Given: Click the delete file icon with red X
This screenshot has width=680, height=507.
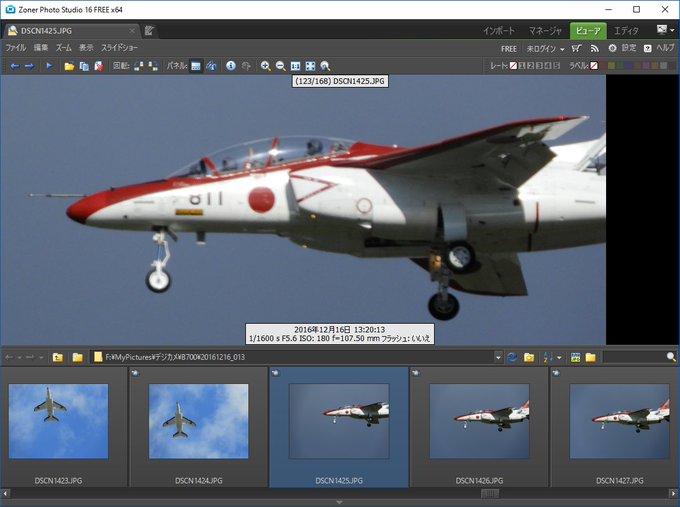Looking at the screenshot, I should click(98, 66).
